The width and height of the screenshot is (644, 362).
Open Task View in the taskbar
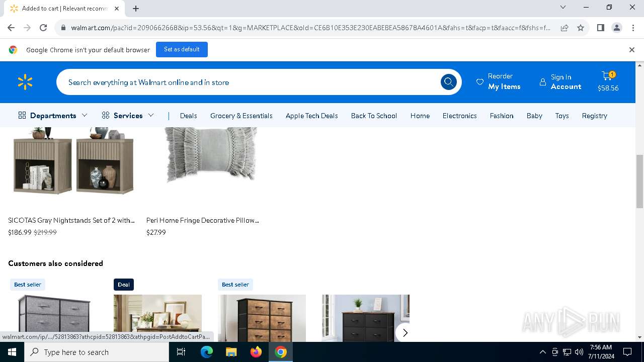point(181,352)
